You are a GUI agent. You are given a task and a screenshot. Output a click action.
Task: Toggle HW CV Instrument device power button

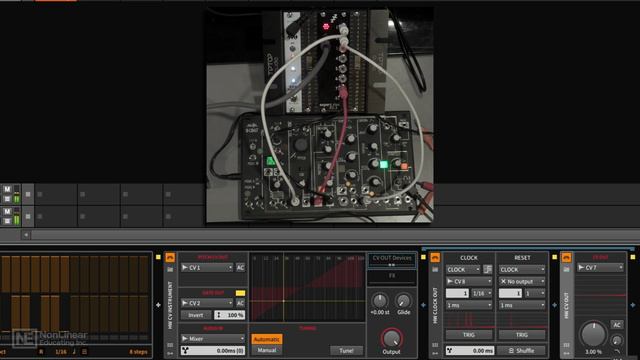pyautogui.click(x=170, y=258)
